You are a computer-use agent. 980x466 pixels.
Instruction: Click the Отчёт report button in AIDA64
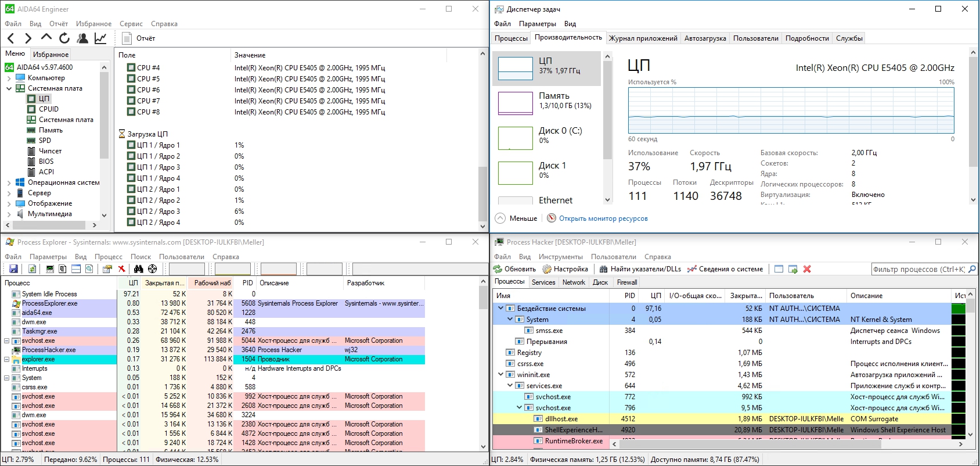pos(139,38)
